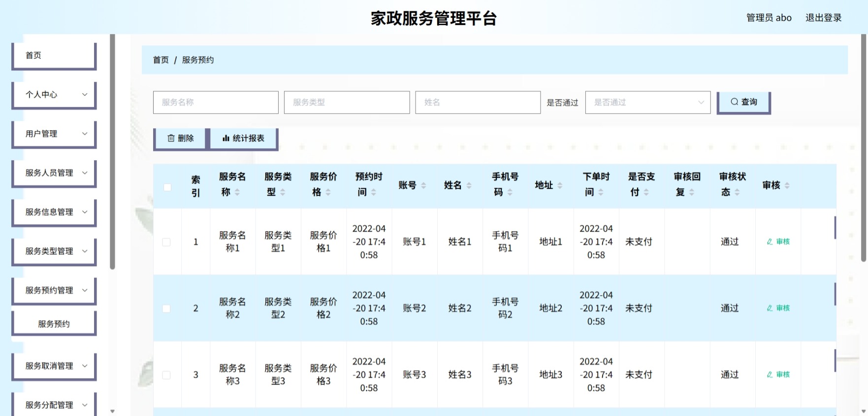
Task: Focus the 服务类型 search field
Action: (347, 103)
